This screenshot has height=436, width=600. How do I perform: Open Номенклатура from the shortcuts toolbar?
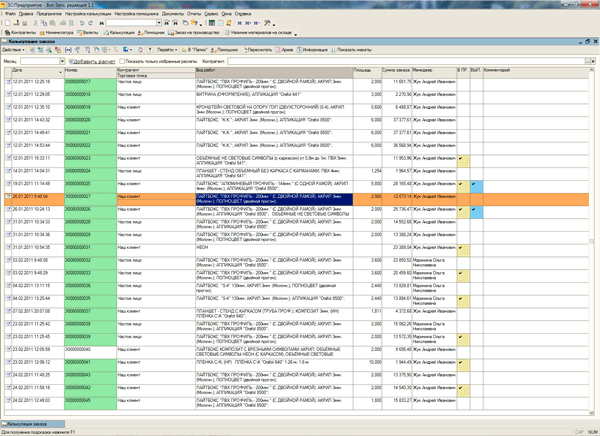click(56, 33)
